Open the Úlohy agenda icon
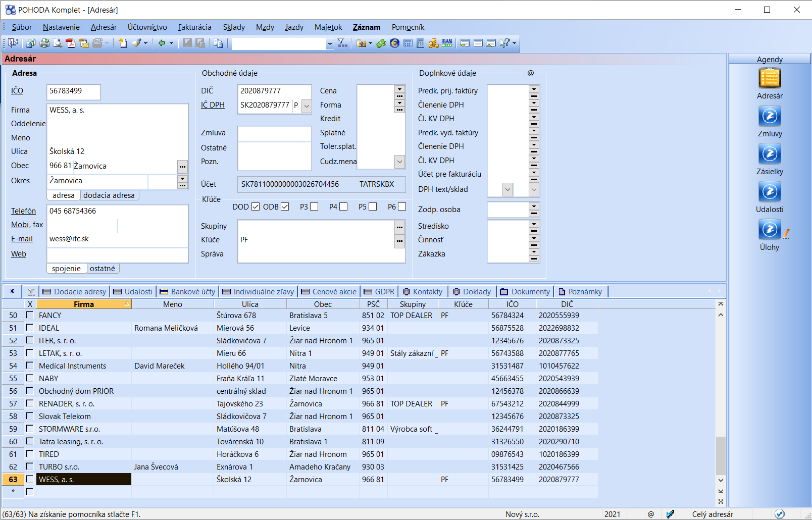 770,230
